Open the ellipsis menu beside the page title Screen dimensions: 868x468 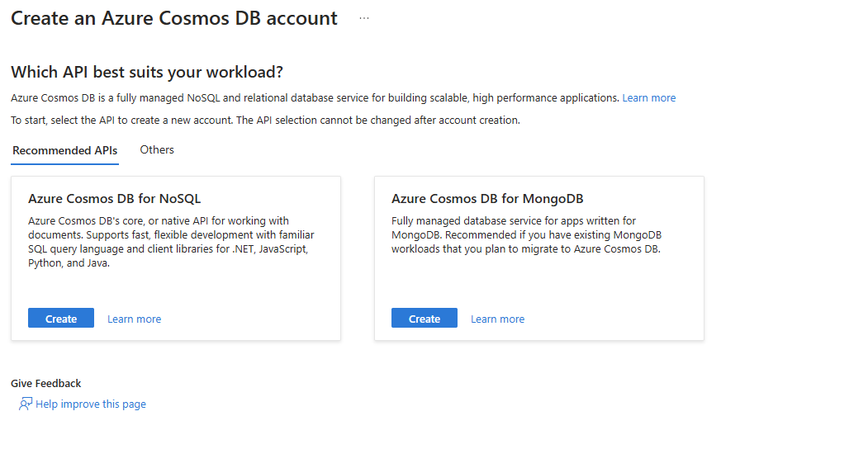[363, 18]
